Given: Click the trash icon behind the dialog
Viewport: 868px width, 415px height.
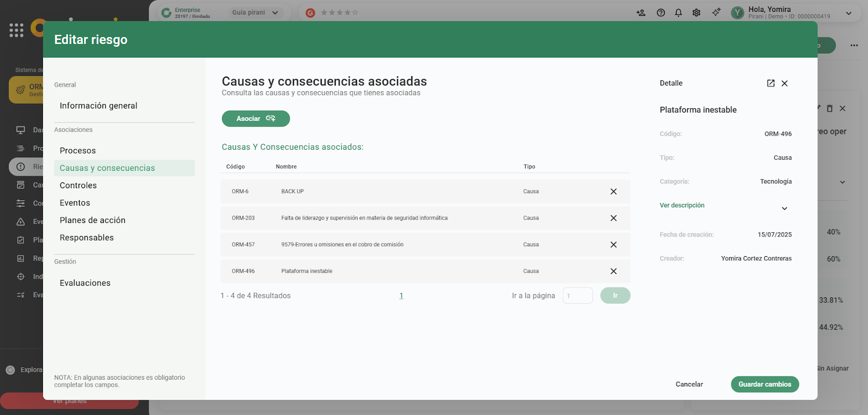Looking at the screenshot, I should [829, 108].
